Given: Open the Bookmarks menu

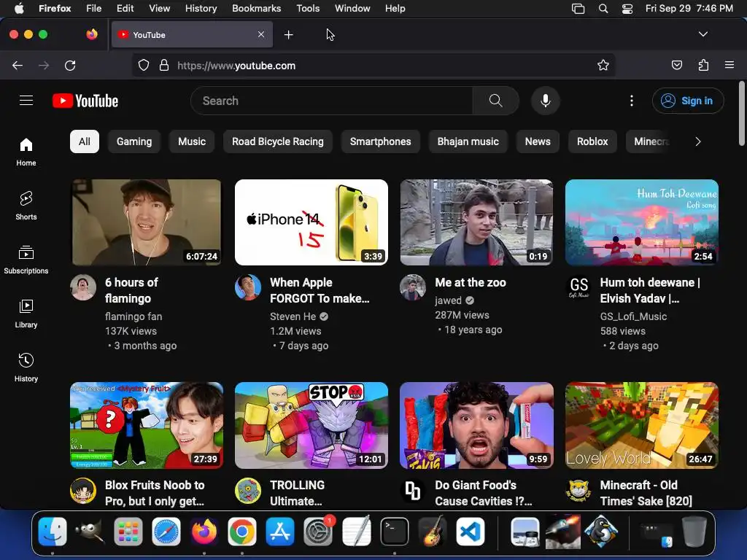Looking at the screenshot, I should click(256, 9).
